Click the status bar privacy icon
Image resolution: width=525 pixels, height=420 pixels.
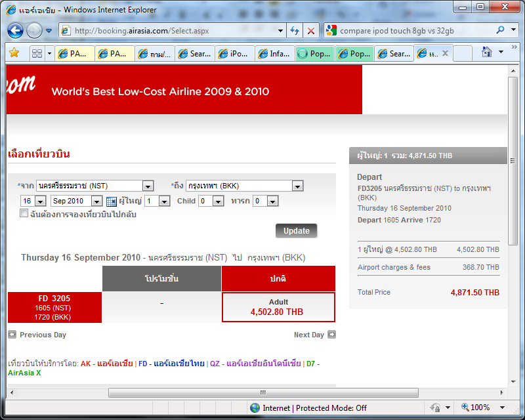tap(435, 408)
